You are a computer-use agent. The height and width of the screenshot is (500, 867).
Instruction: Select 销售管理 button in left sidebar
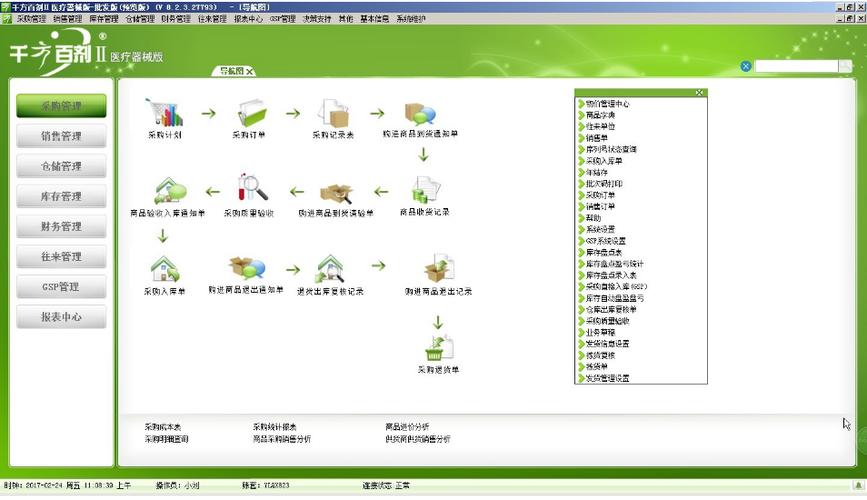61,136
